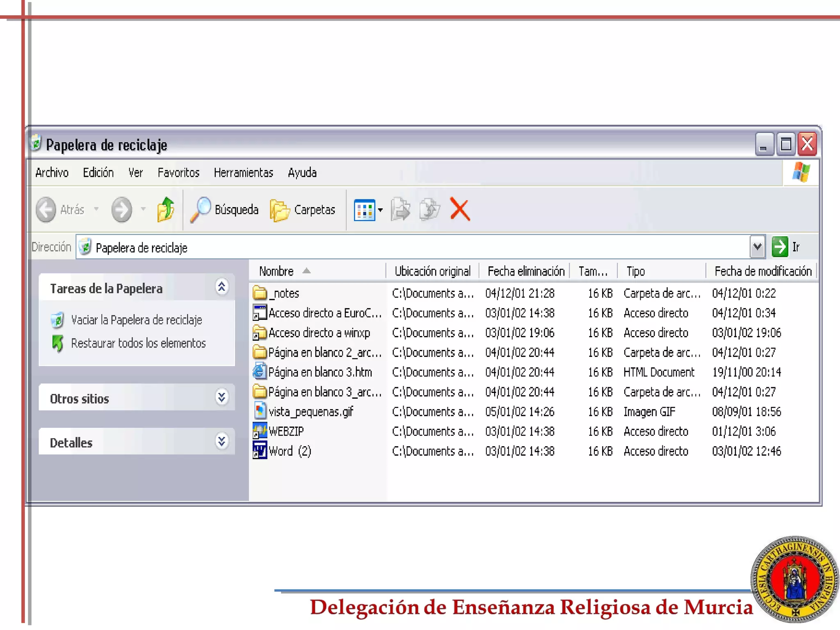
Task: Click Vaciar la Papelera de reciclaje
Action: click(136, 320)
